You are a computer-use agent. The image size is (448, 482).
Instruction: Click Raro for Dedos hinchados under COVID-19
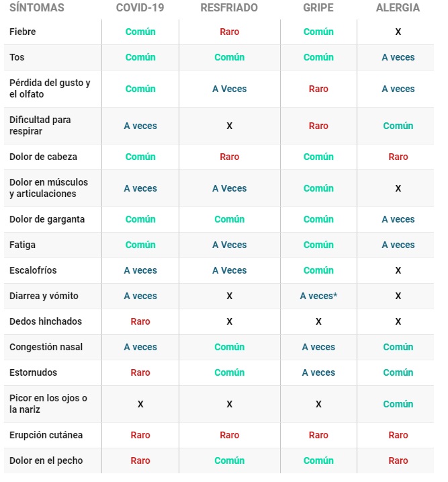coord(140,321)
